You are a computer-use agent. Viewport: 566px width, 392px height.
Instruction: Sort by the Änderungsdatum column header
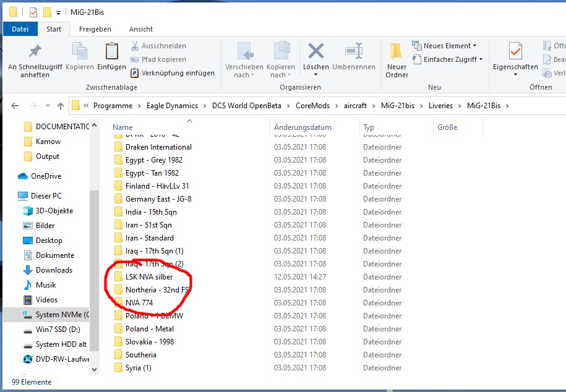click(x=302, y=127)
